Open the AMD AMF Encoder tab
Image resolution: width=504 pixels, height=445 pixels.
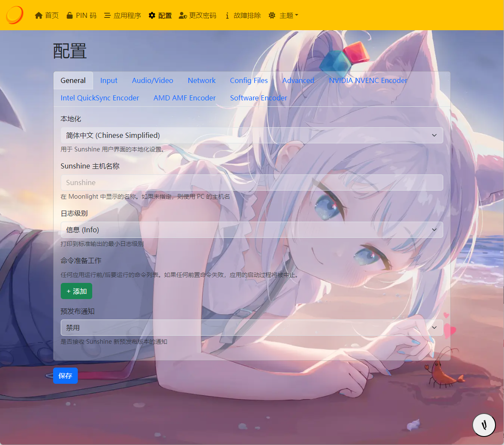point(184,98)
